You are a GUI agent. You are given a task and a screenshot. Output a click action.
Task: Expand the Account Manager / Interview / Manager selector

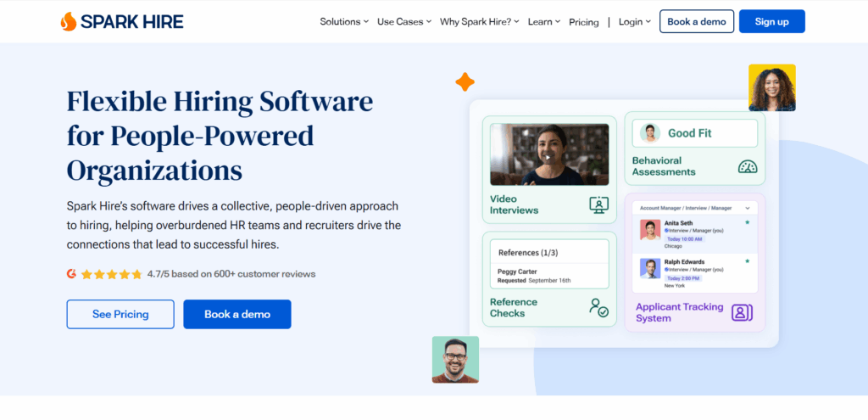pyautogui.click(x=695, y=209)
